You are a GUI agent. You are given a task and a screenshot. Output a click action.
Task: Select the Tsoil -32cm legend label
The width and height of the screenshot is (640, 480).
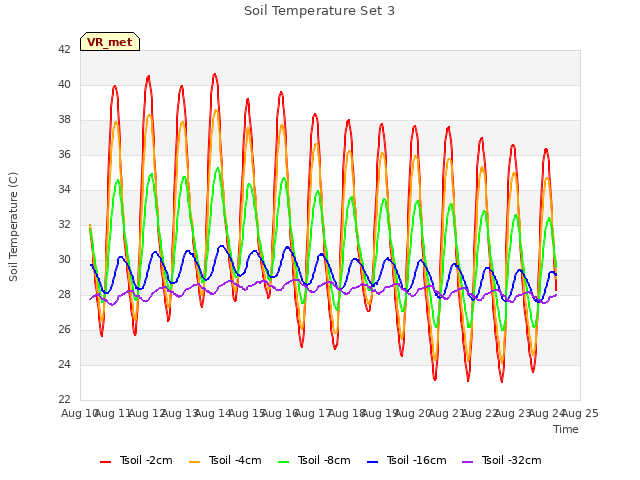tap(511, 460)
